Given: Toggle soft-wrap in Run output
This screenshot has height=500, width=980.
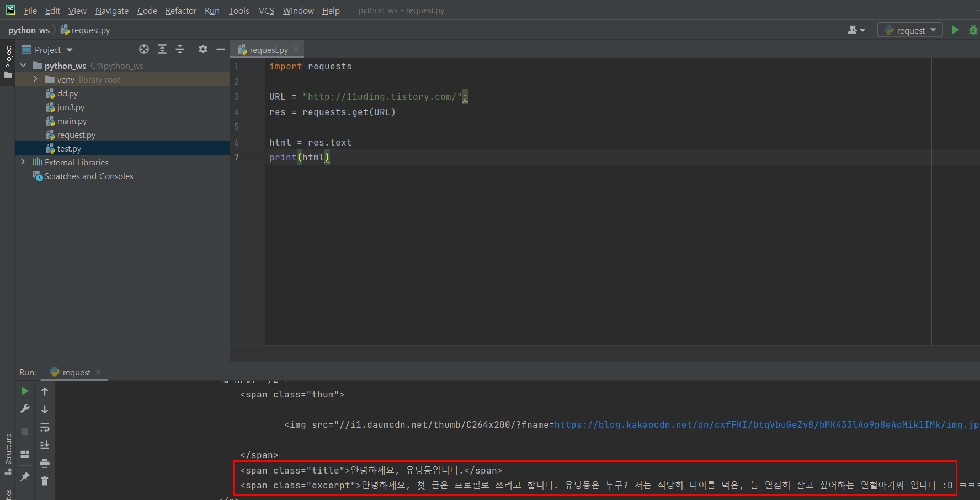Looking at the screenshot, I should 45,427.
